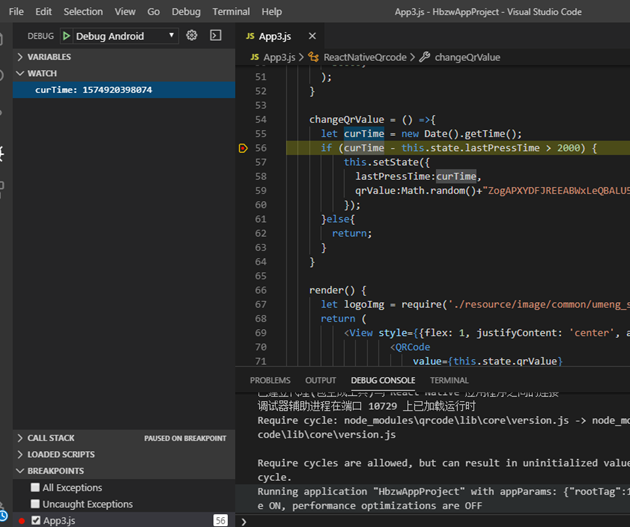Viewport: 630px width, 527px height.
Task: Toggle the Uncaught Exceptions checkbox
Action: pos(35,504)
